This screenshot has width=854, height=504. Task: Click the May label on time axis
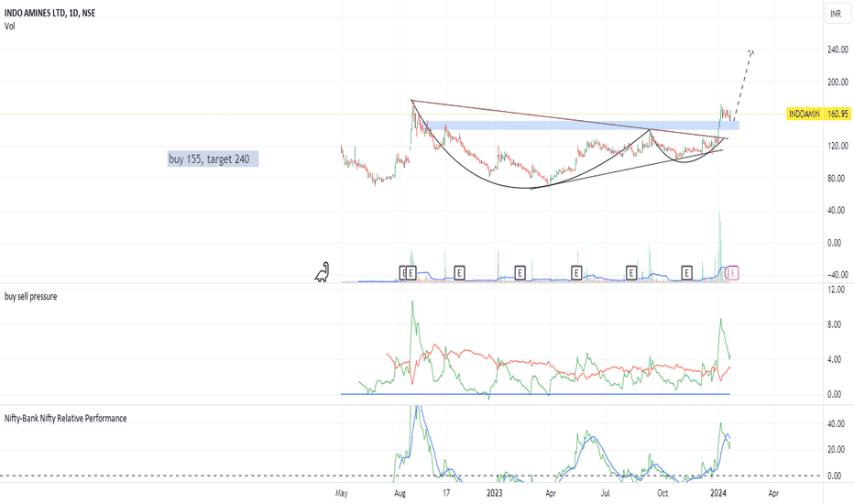coord(342,493)
